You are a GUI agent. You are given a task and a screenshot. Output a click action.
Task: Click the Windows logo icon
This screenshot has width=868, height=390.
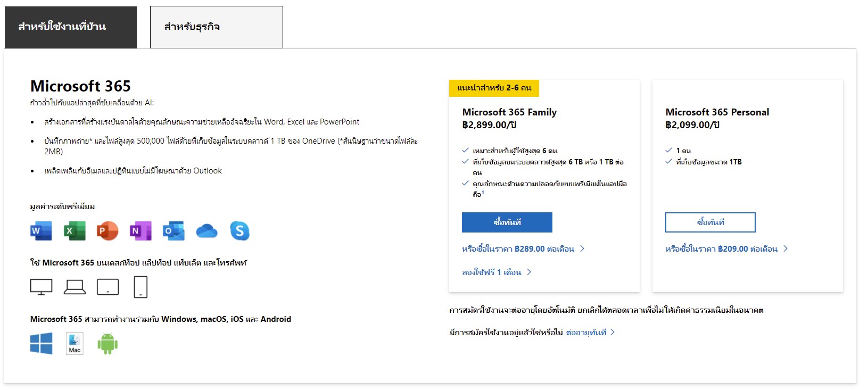pos(41,343)
